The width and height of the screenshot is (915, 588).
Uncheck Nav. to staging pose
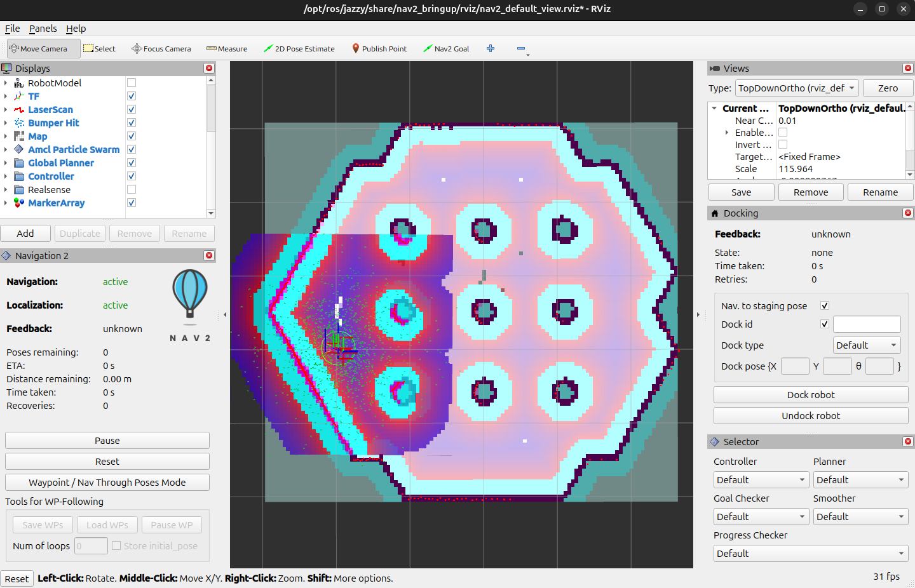pos(825,305)
